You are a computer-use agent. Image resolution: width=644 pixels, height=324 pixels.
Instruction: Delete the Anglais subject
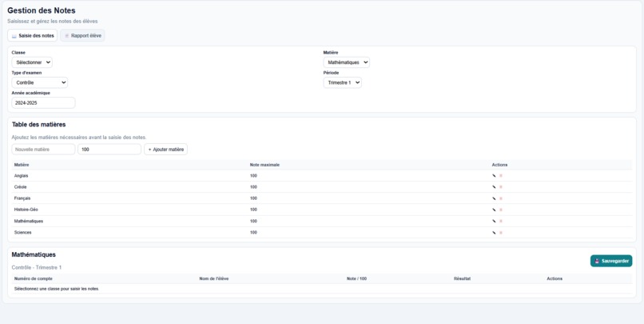coord(501,175)
